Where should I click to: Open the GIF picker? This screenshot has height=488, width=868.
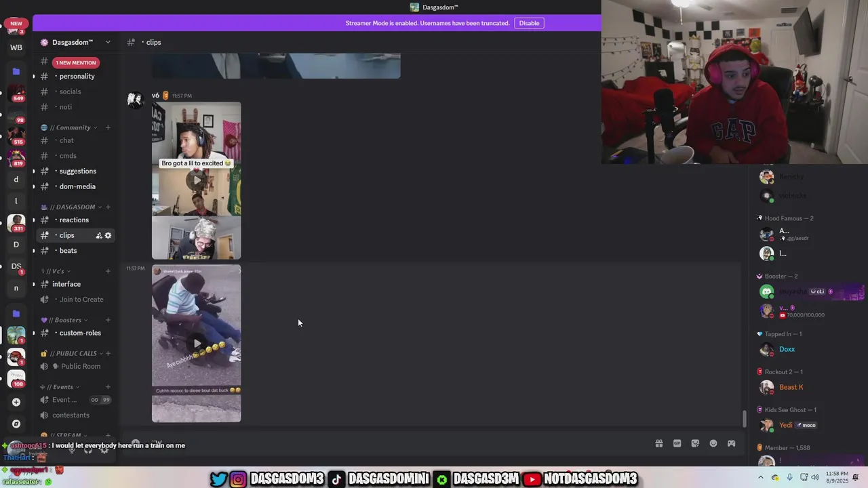677,443
